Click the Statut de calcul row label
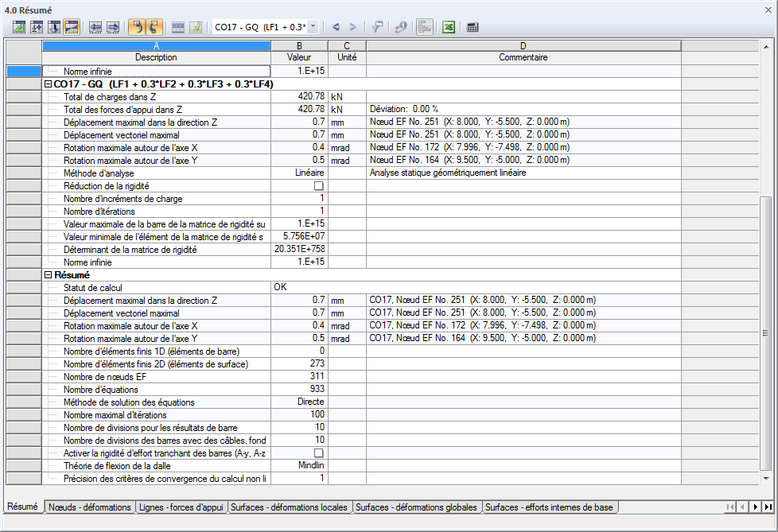778x532 pixels. [x=93, y=288]
